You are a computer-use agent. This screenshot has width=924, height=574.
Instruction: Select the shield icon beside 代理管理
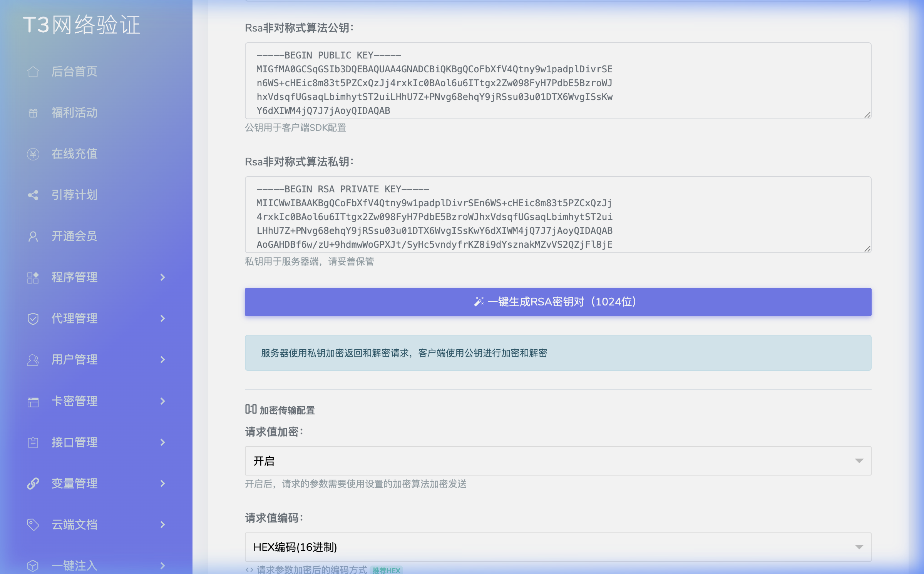pyautogui.click(x=33, y=319)
